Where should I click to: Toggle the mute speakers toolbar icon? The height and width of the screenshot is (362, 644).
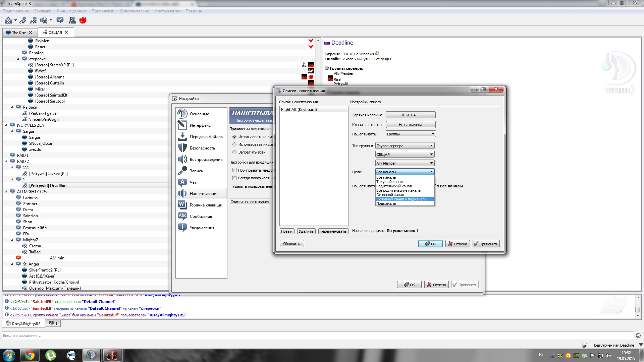pyautogui.click(x=44, y=20)
